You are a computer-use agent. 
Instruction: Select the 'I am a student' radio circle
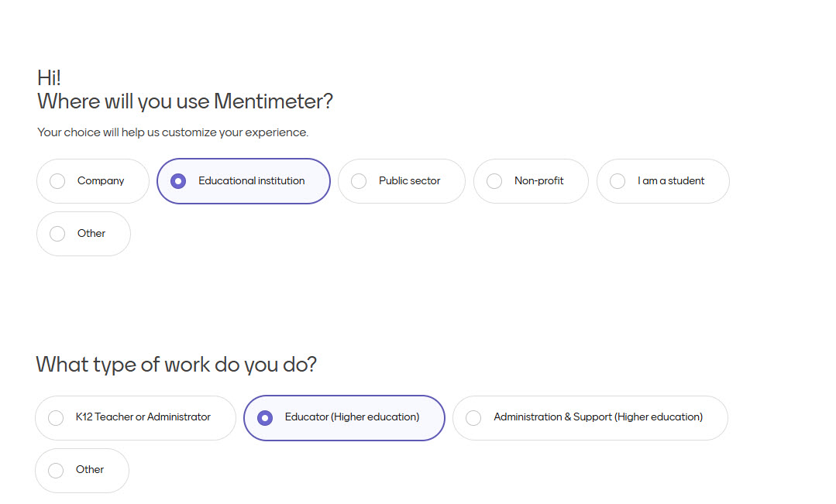click(x=618, y=181)
